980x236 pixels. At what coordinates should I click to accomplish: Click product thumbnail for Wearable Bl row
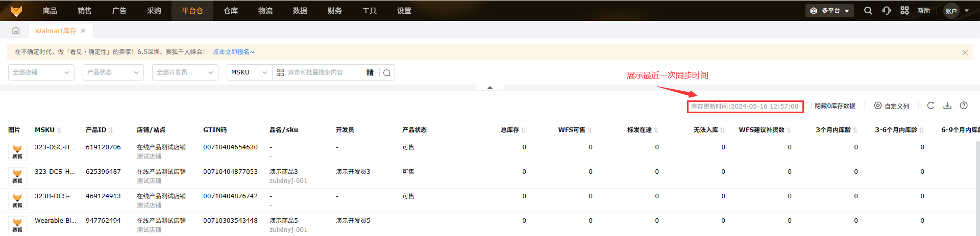(17, 225)
